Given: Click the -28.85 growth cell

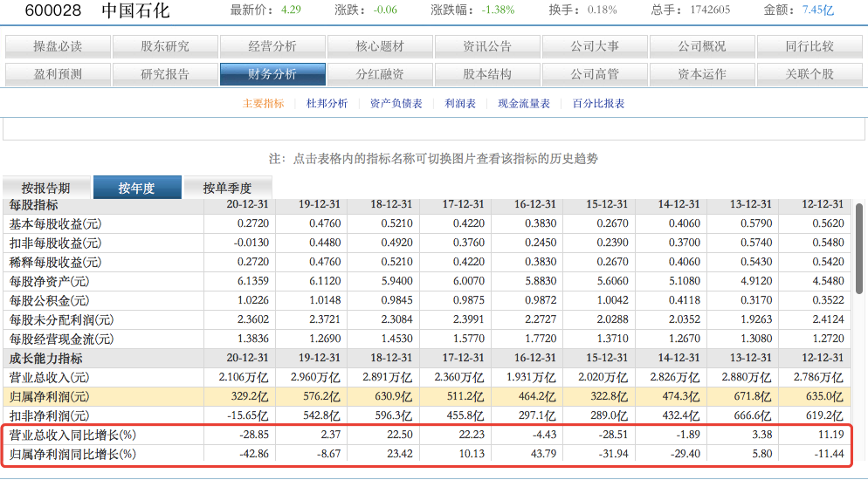Looking at the screenshot, I should pyautogui.click(x=254, y=435).
